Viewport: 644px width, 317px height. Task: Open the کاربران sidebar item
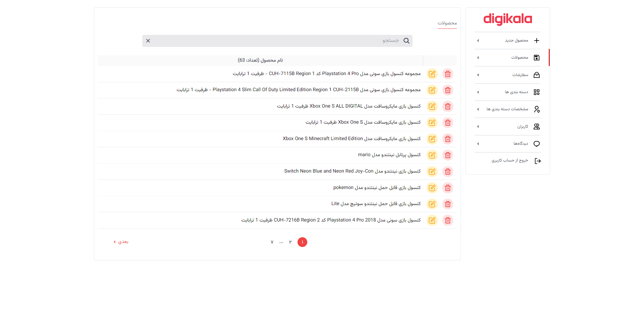tap(507, 127)
